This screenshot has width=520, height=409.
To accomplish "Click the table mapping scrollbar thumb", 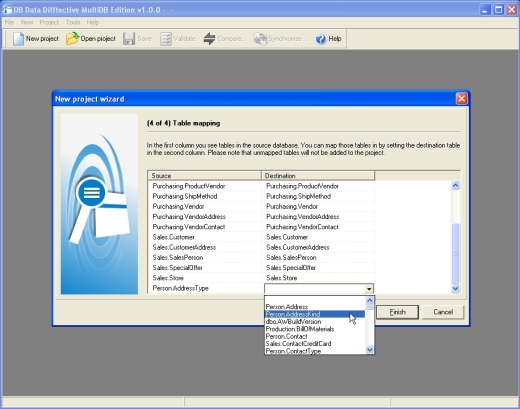I will [455, 253].
